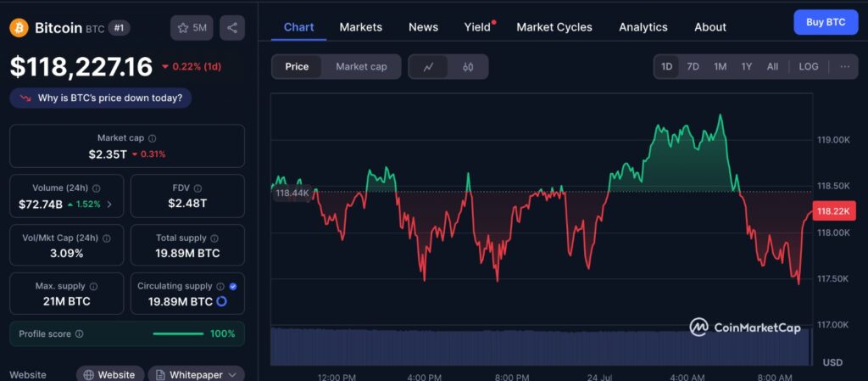
Task: Open the Website link button
Action: [x=110, y=375]
